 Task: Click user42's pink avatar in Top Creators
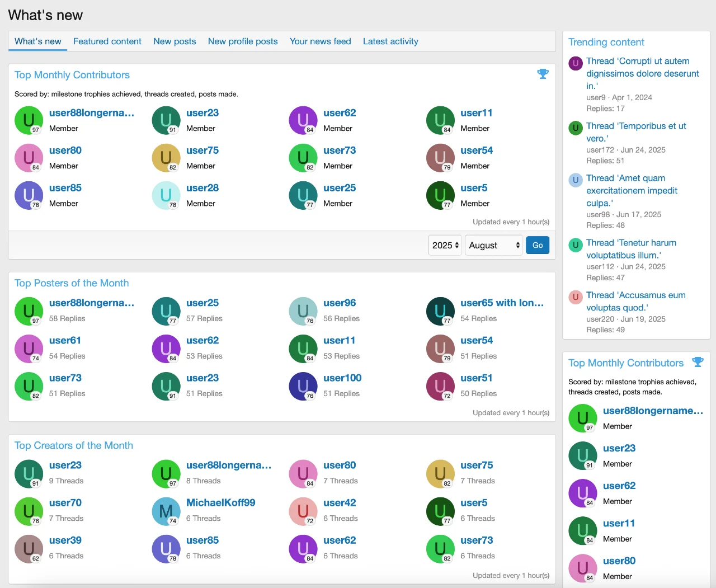click(303, 511)
